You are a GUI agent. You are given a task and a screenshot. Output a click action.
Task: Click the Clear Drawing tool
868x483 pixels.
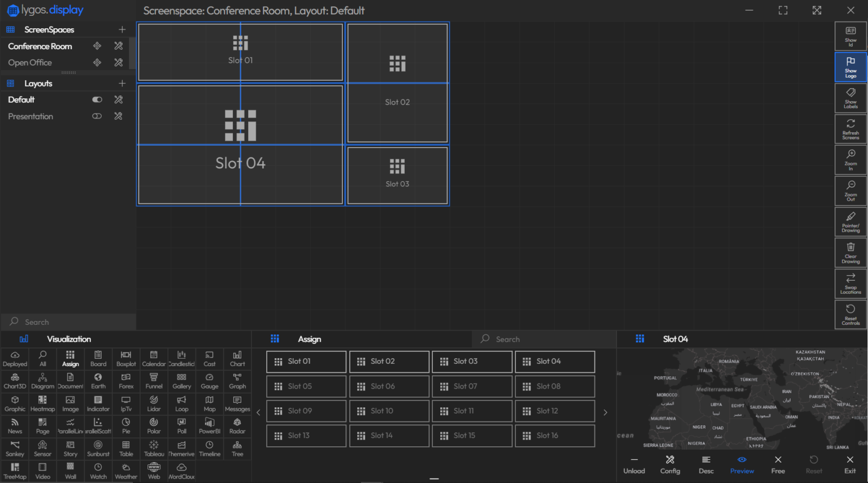pyautogui.click(x=850, y=252)
